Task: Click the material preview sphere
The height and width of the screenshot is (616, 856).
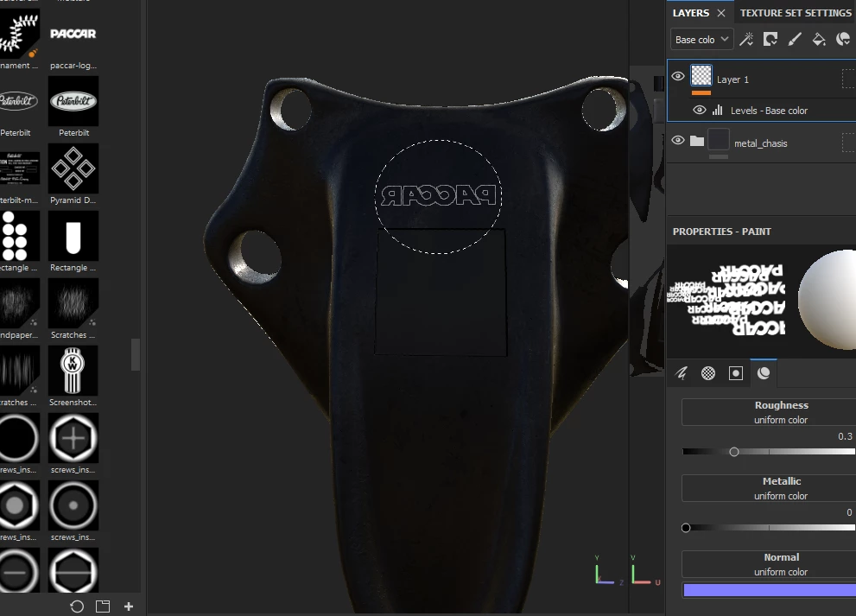Action: point(827,299)
